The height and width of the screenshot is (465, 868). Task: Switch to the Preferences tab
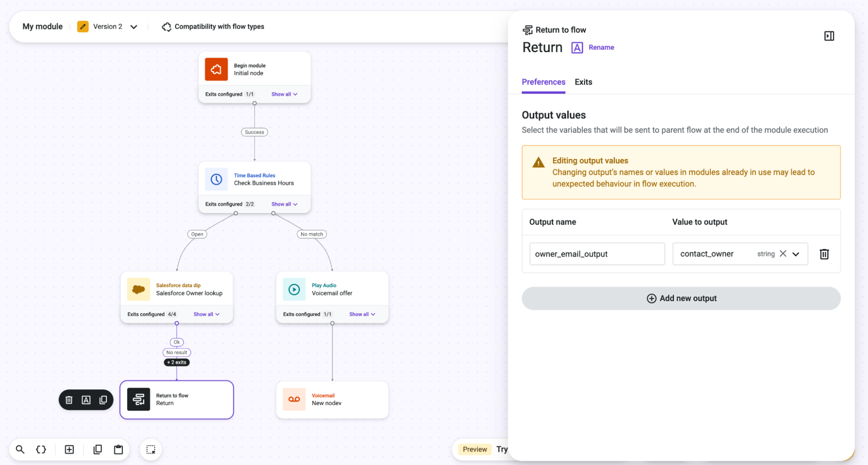click(x=543, y=82)
